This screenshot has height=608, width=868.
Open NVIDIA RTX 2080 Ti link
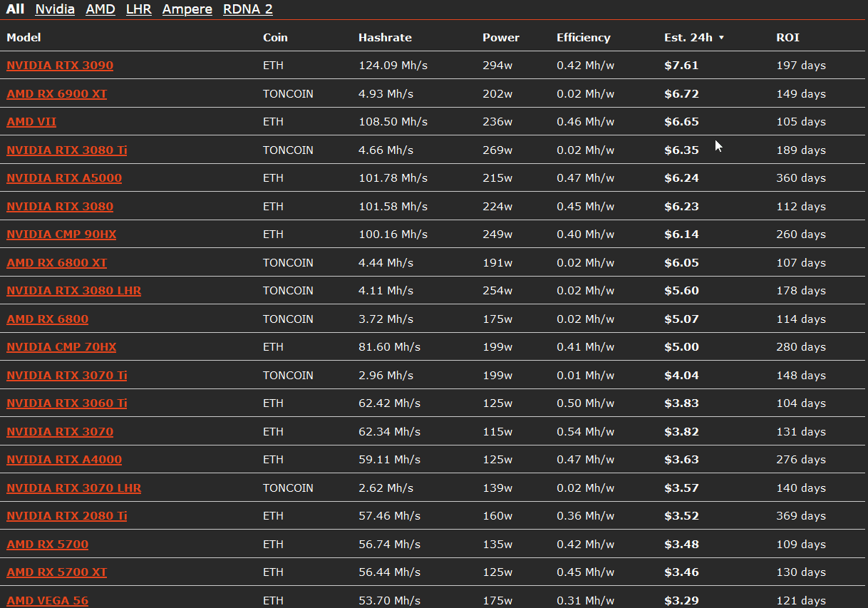pos(67,515)
